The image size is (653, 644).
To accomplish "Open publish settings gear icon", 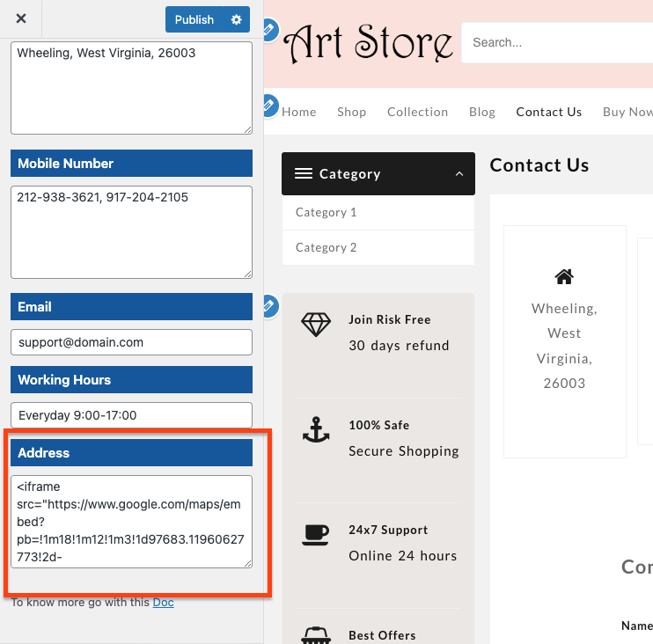I will [236, 19].
